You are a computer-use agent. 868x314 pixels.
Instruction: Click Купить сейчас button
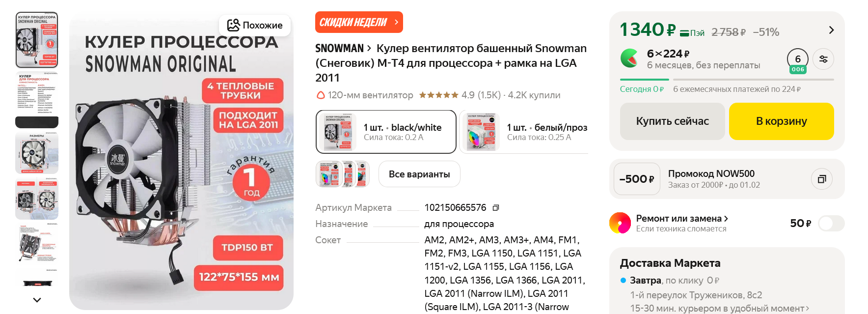point(672,121)
